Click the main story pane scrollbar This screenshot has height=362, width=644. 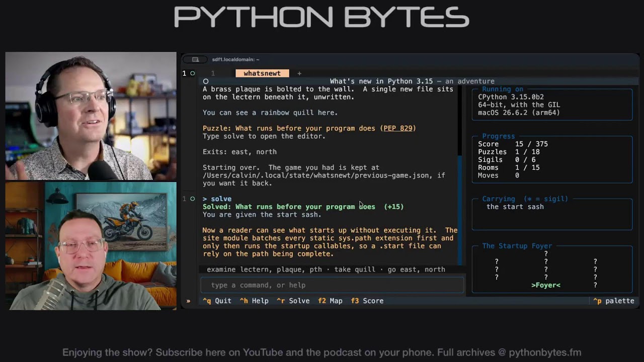[459, 176]
